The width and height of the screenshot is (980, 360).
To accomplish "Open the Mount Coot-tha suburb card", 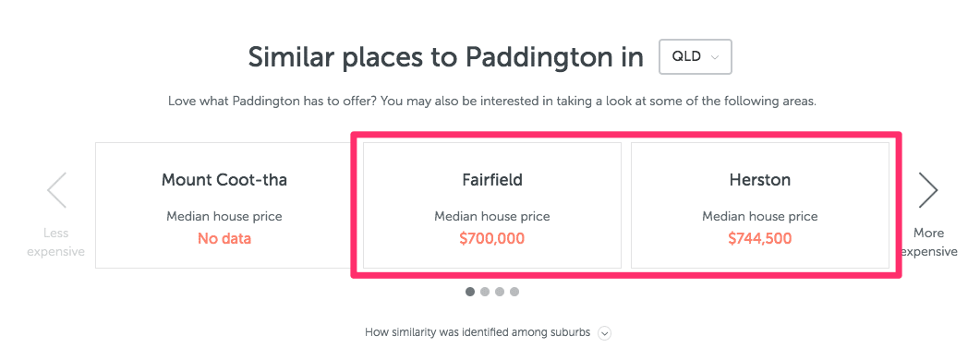I will [x=224, y=206].
